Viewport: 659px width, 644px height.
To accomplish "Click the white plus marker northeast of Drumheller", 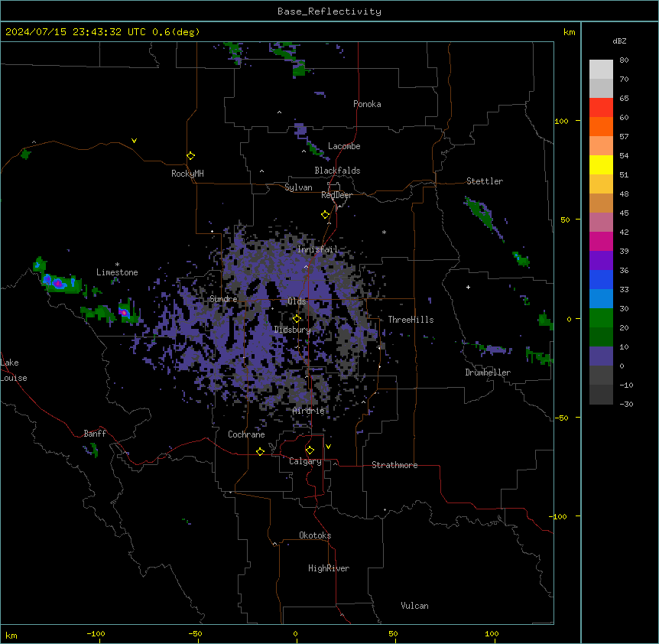I will (468, 287).
